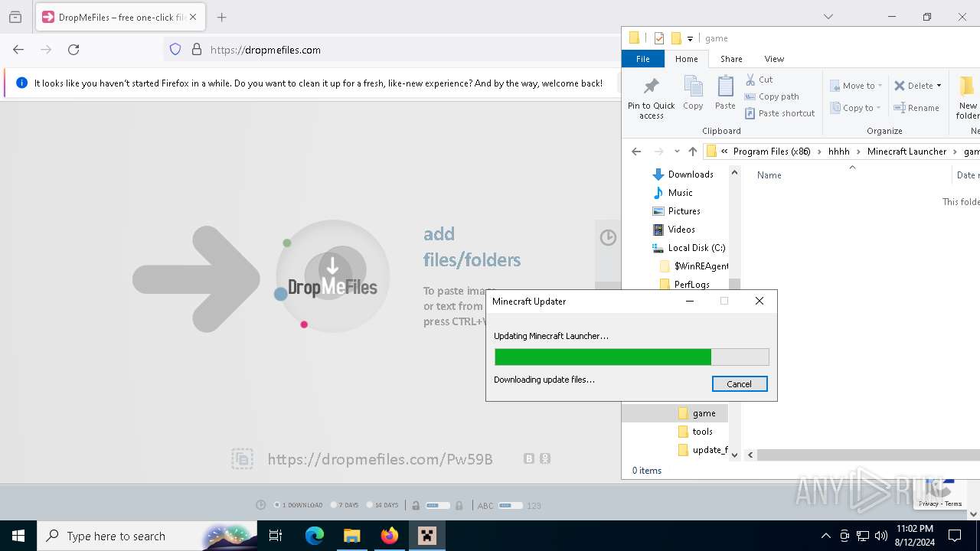
Task: Reload the DropMeFiles page
Action: (73, 50)
